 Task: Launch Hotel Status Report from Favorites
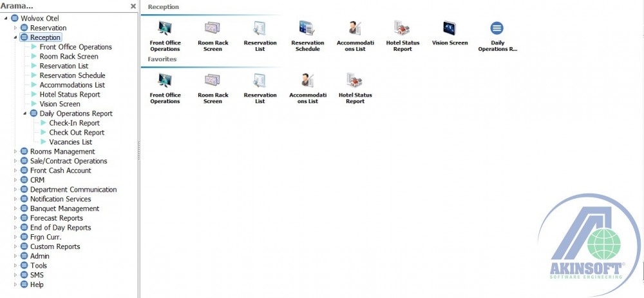tap(355, 88)
